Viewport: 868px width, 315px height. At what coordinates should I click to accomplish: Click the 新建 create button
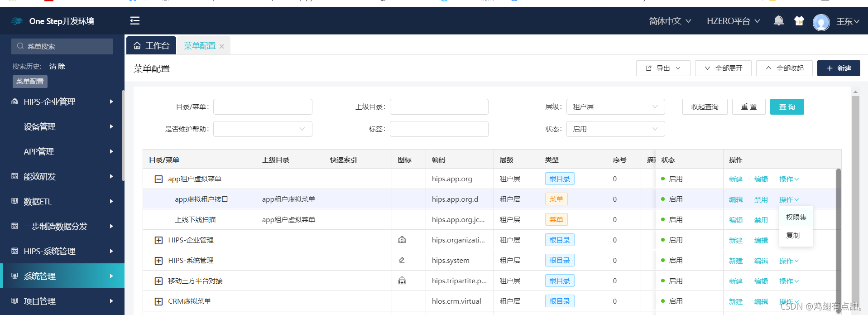pos(839,68)
